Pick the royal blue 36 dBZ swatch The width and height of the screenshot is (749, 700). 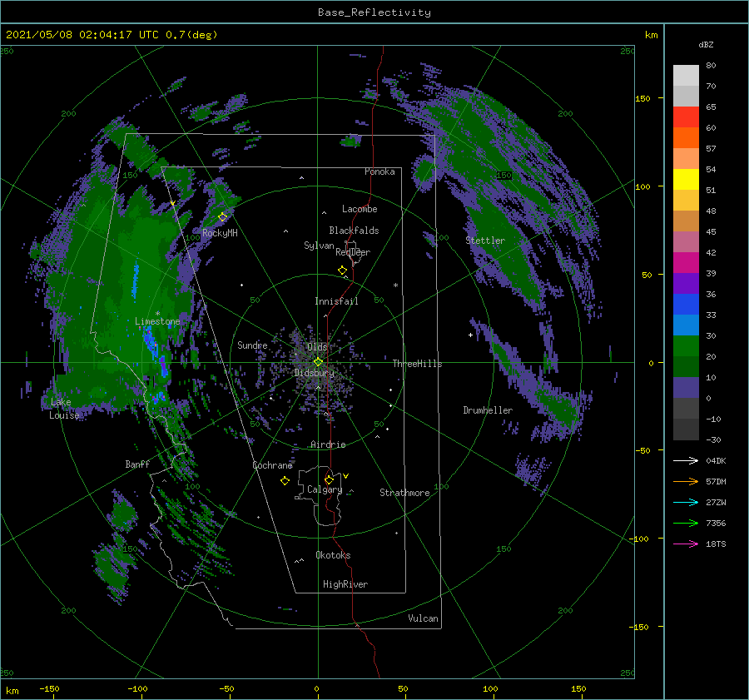(686, 304)
